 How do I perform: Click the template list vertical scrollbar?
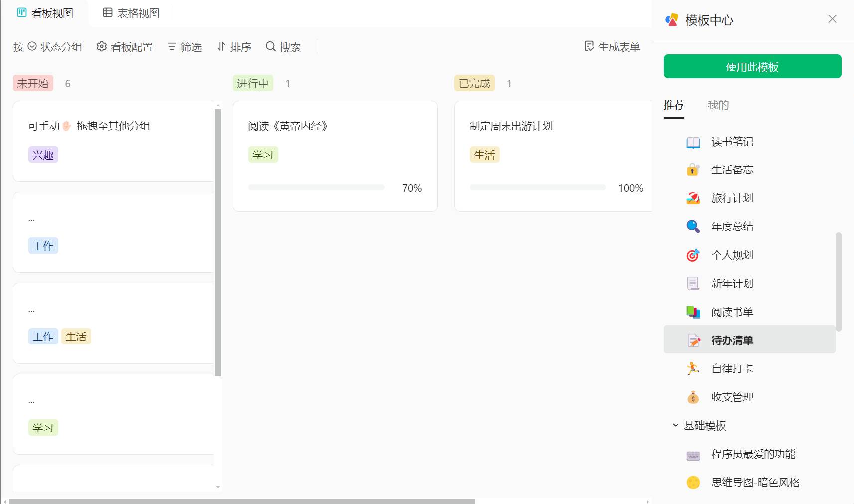pyautogui.click(x=839, y=282)
